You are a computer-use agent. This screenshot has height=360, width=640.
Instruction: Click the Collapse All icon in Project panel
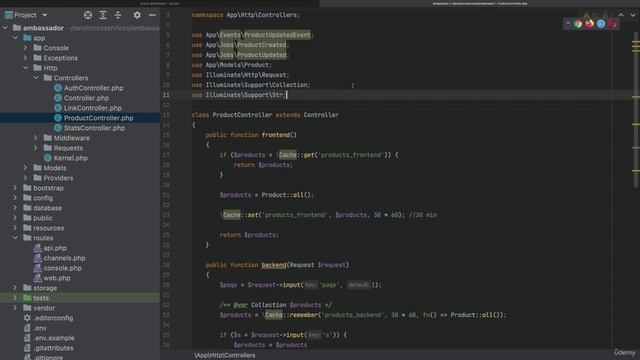tap(118, 15)
